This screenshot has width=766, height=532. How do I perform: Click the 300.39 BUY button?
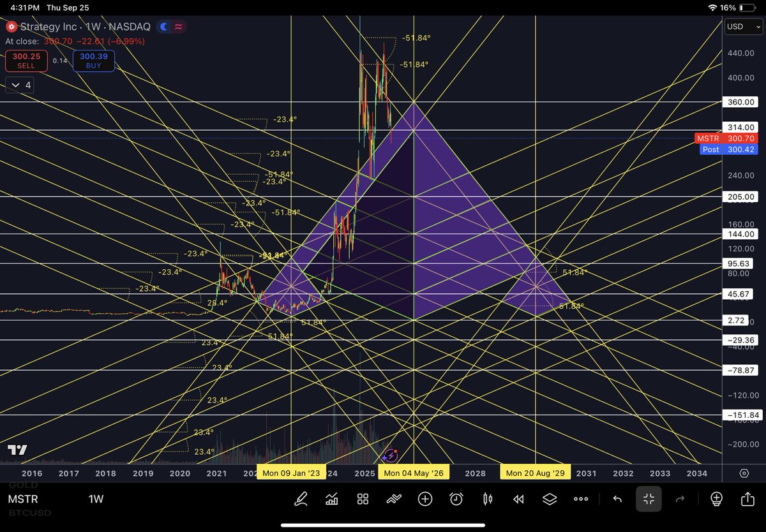(94, 61)
